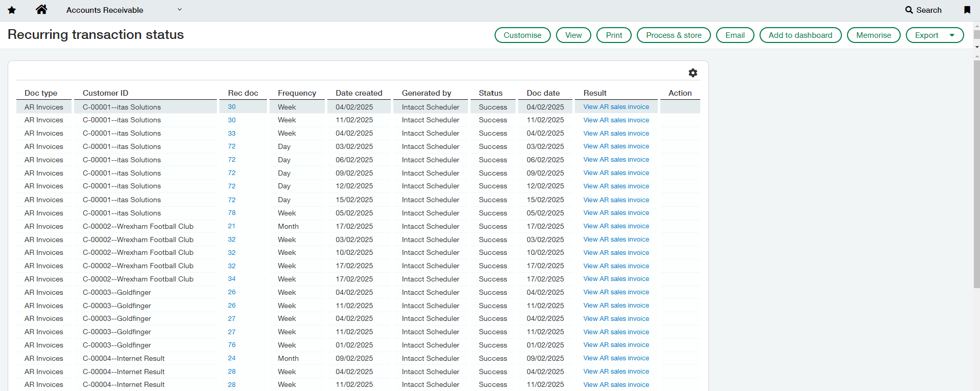This screenshot has height=391, width=980.
Task: View AR sales invoice dated 15/02/2025
Action: [x=616, y=200]
